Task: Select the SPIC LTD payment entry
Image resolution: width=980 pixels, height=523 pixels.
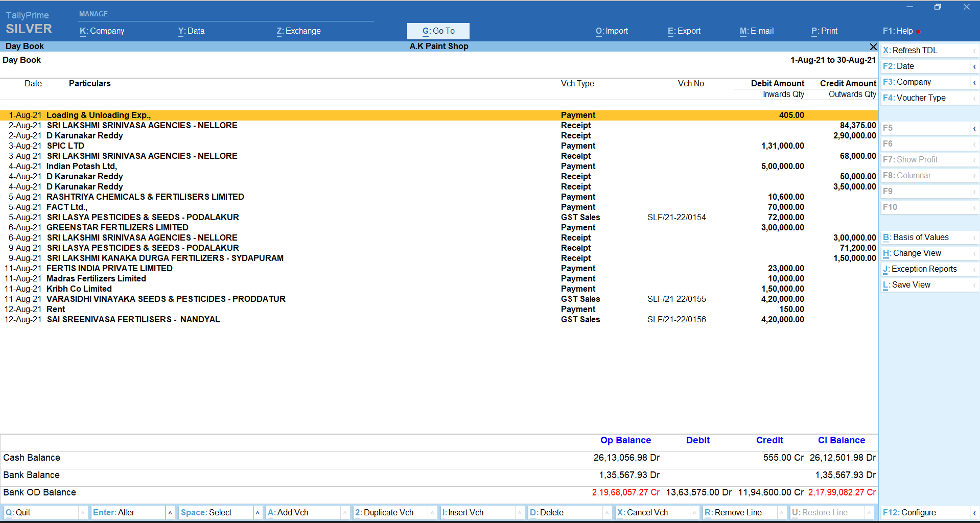Action: (x=439, y=146)
